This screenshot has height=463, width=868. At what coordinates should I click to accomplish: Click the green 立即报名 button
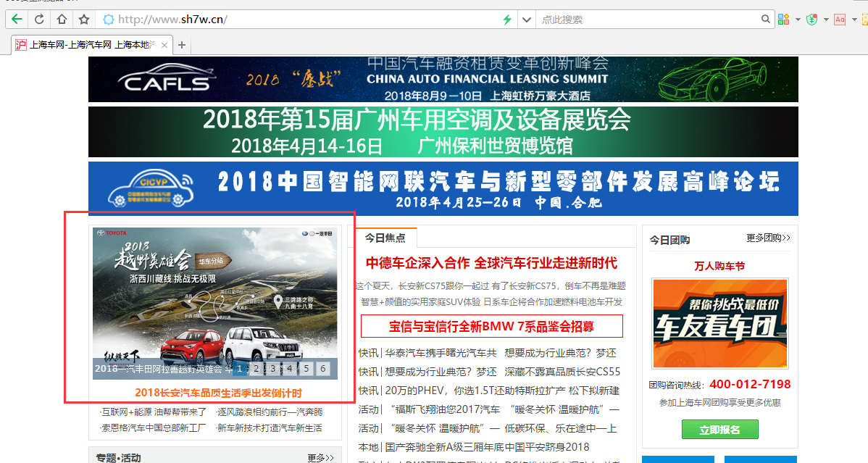(x=719, y=430)
